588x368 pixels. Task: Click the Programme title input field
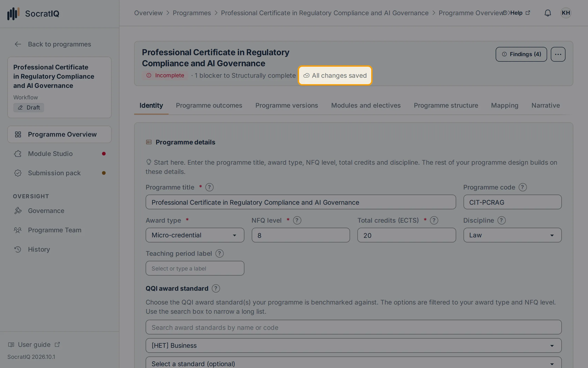[x=301, y=202]
